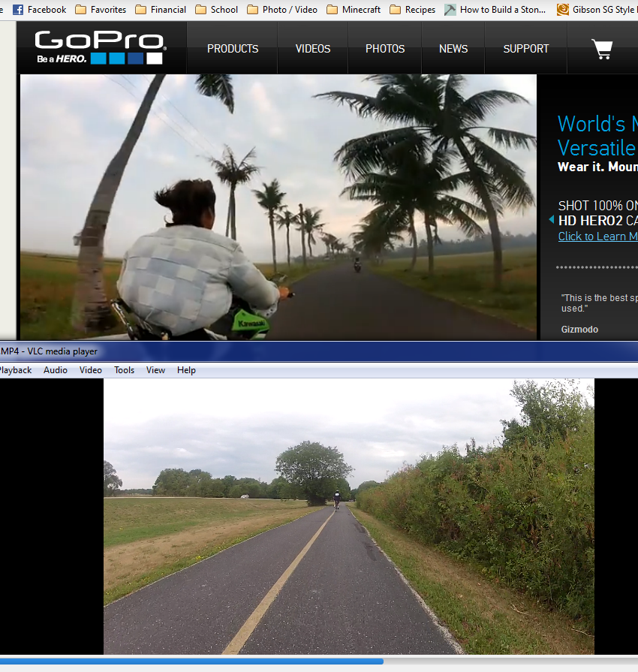Screen dimensions: 638x672
Task: Open the Minecraft bookmarks folder
Action: click(354, 10)
